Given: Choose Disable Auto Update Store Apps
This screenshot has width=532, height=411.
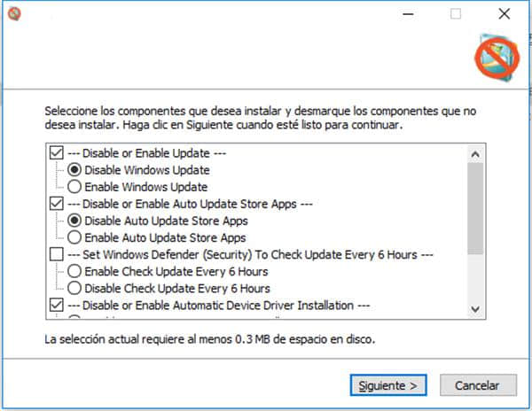Looking at the screenshot, I should coord(74,221).
